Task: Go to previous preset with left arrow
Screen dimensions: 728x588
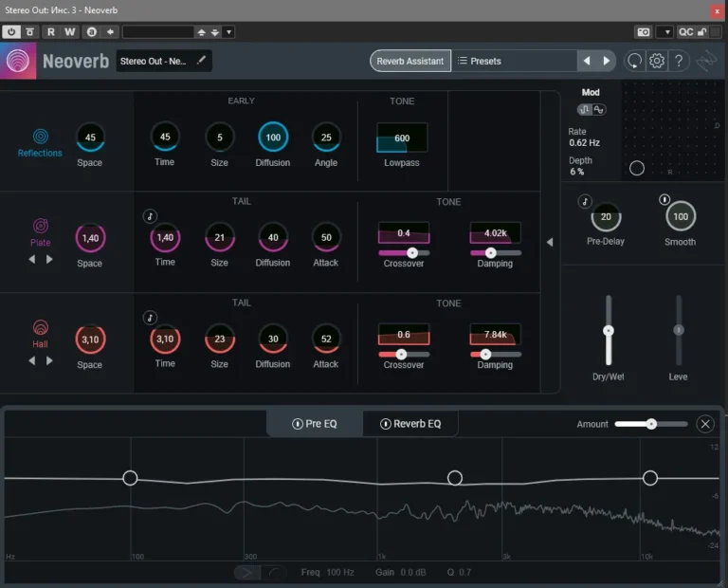Action: click(x=587, y=61)
